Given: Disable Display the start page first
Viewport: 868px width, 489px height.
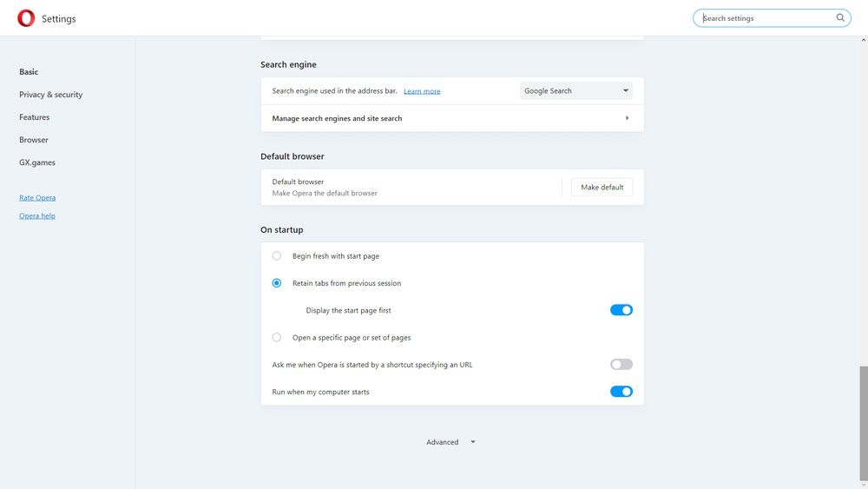Looking at the screenshot, I should coord(621,310).
